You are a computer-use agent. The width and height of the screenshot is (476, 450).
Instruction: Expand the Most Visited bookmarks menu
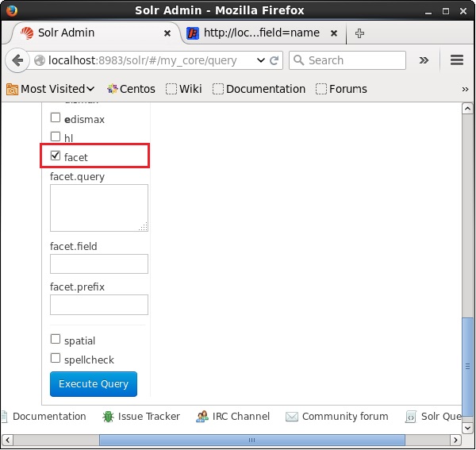point(51,89)
